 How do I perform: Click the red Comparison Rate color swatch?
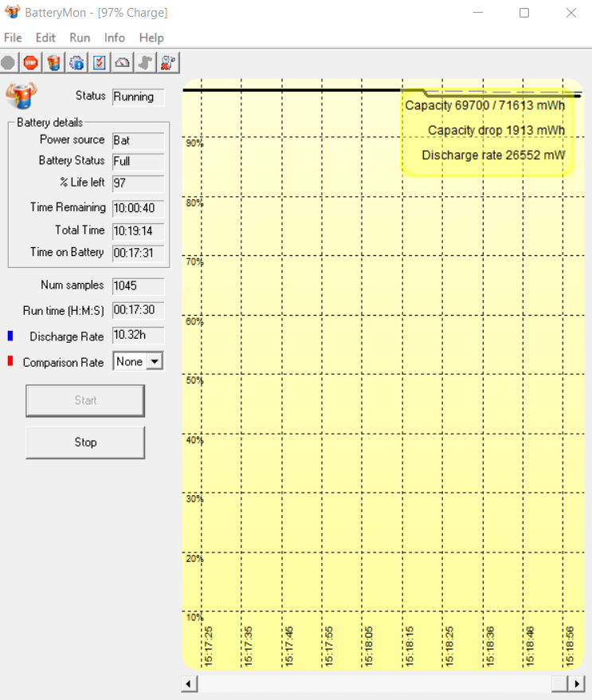(x=10, y=361)
